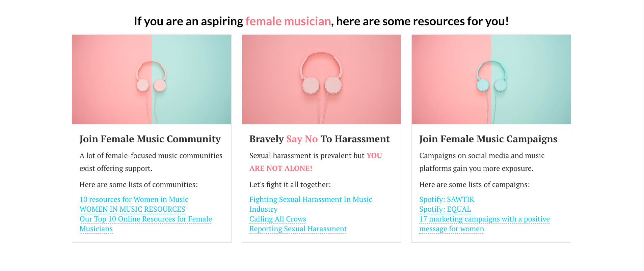The height and width of the screenshot is (271, 644).
Task: Select 'Bravely Say No To Harassment' heading
Action: (x=319, y=139)
